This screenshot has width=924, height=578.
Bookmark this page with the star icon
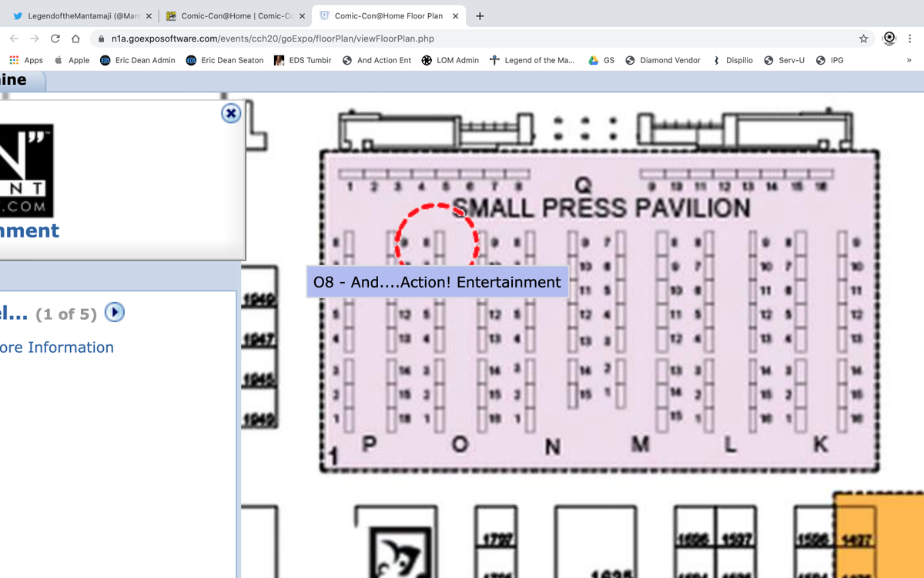(864, 39)
